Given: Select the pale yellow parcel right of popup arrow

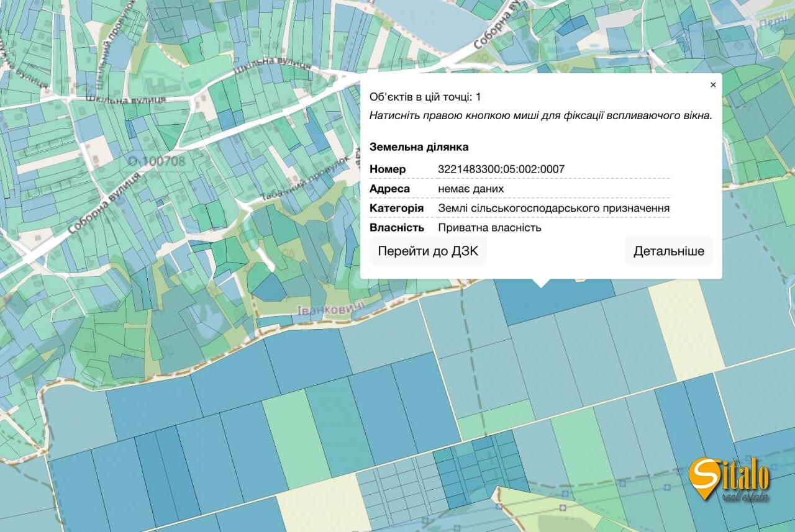Looking at the screenshot, I should pyautogui.click(x=683, y=329).
